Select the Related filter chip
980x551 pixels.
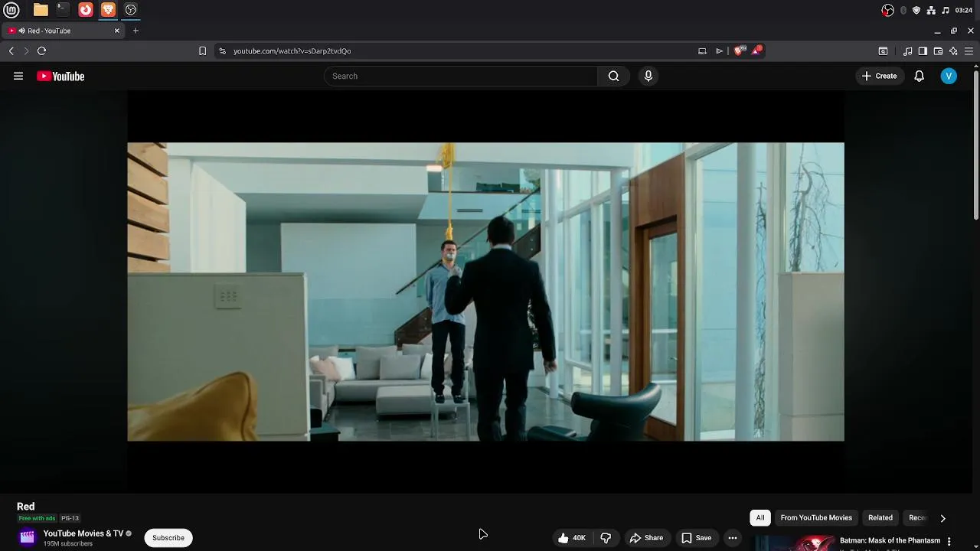click(880, 517)
